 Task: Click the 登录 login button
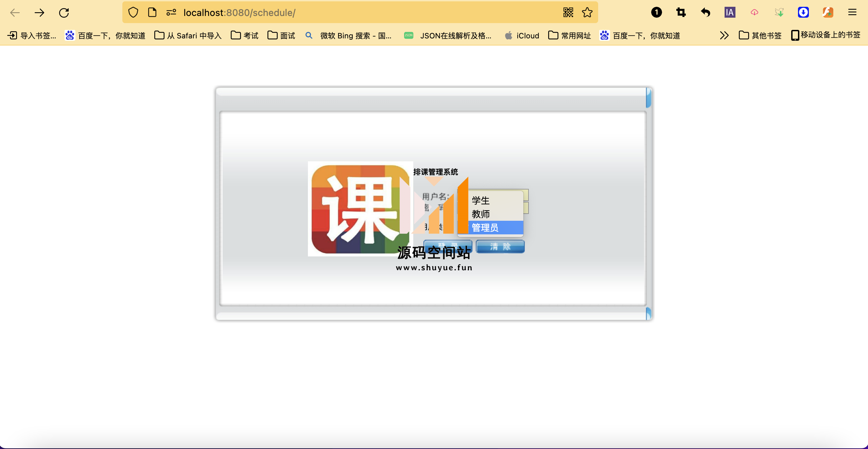448,246
